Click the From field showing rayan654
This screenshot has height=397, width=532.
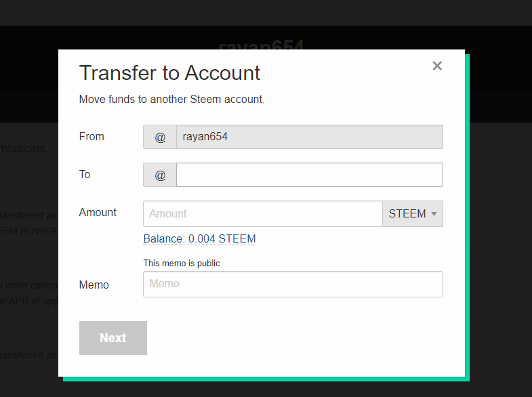point(310,137)
